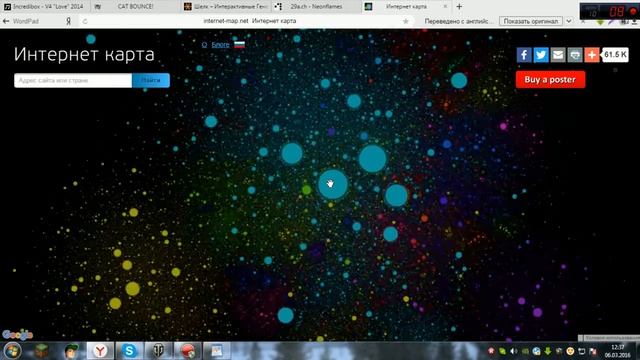Image resolution: width=640 pixels, height=360 pixels.
Task: Open the Блоге link
Action: coord(220,44)
